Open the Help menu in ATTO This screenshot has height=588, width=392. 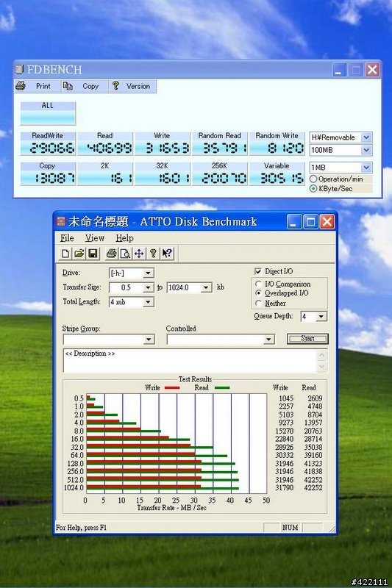click(x=124, y=238)
